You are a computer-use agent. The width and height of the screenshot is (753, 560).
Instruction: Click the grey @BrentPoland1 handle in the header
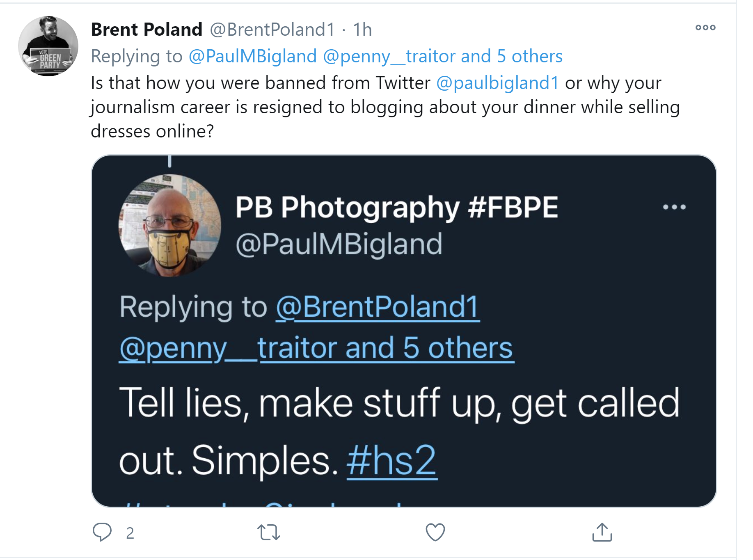tap(272, 30)
